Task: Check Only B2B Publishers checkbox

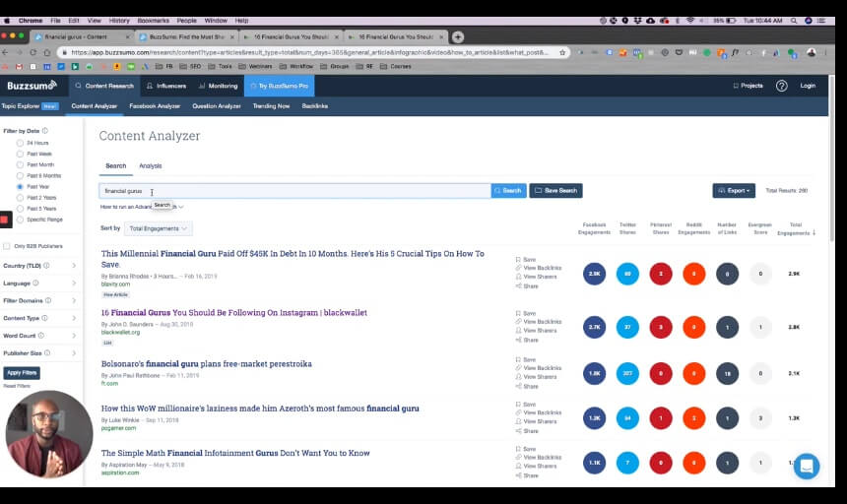Action: (x=7, y=246)
